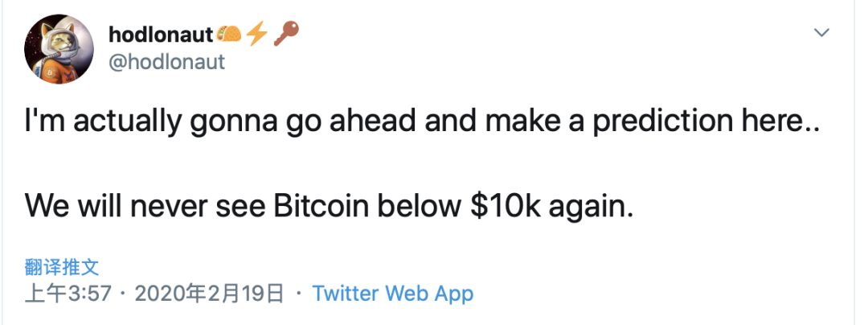Open the @hodlonaut handle link
868x325 pixels.
(166, 60)
